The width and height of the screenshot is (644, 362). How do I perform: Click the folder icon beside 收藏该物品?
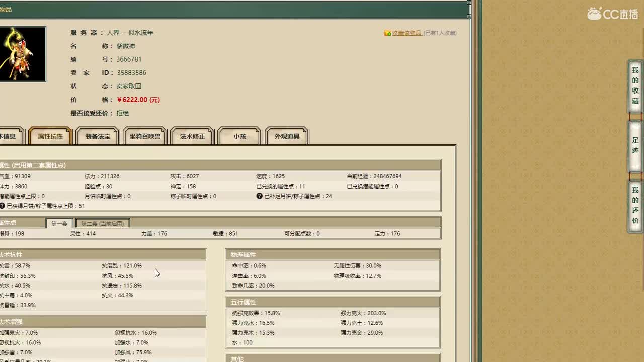387,33
